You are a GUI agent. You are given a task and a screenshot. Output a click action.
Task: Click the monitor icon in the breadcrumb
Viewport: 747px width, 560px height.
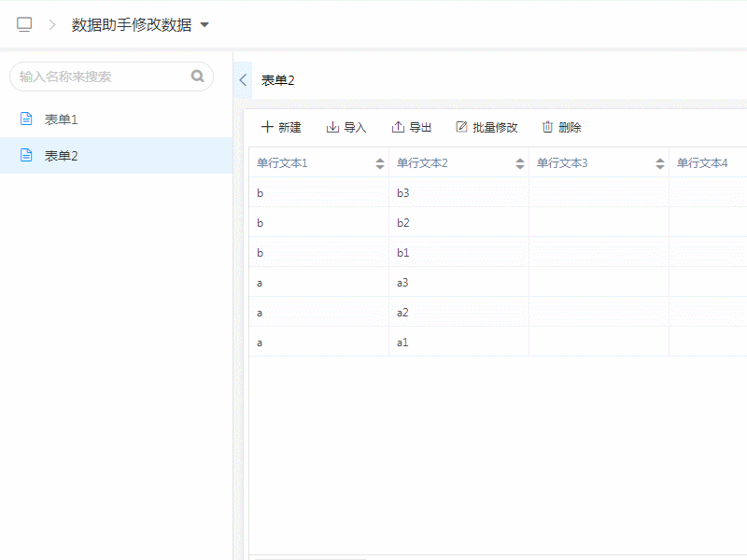tap(24, 25)
